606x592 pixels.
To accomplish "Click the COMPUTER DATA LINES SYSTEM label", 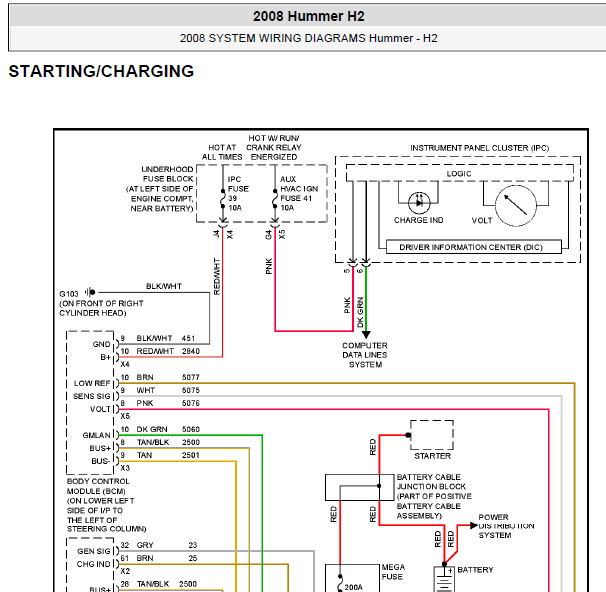I will click(365, 355).
